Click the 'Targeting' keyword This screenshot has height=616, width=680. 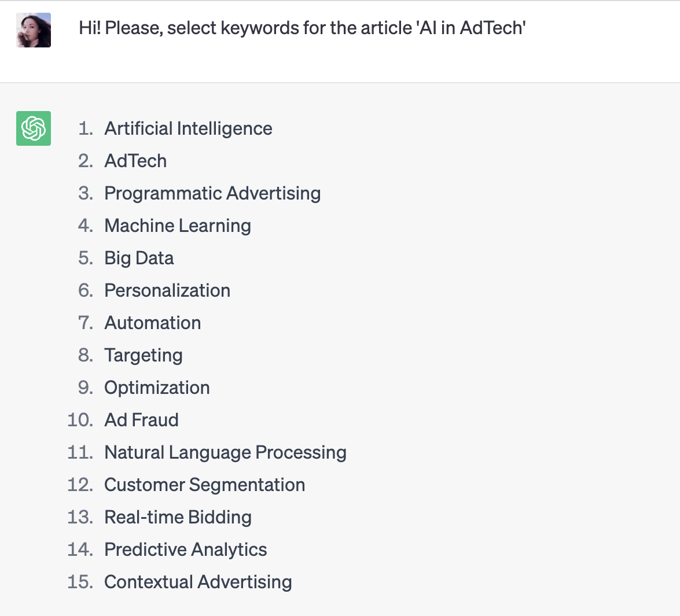click(144, 356)
